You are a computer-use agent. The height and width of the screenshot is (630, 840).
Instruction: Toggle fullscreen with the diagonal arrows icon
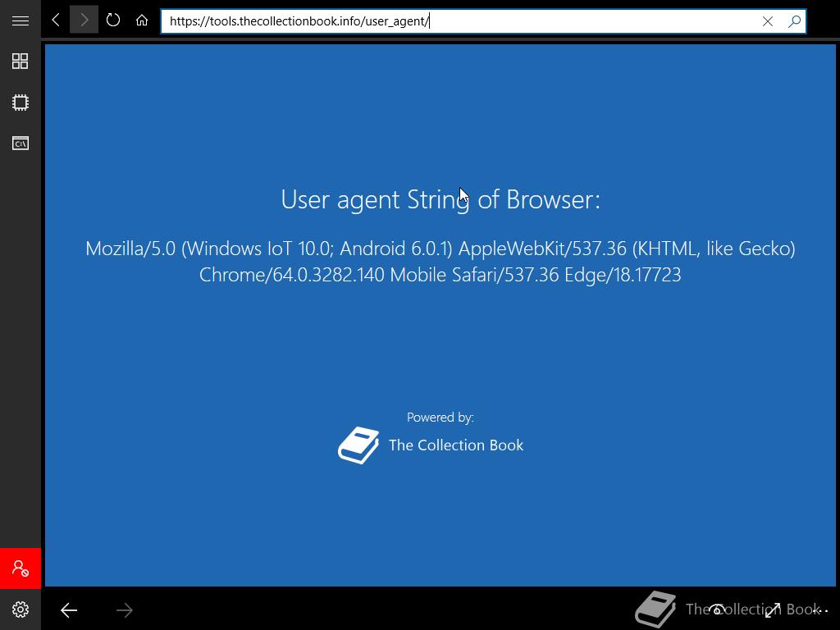pyautogui.click(x=773, y=609)
